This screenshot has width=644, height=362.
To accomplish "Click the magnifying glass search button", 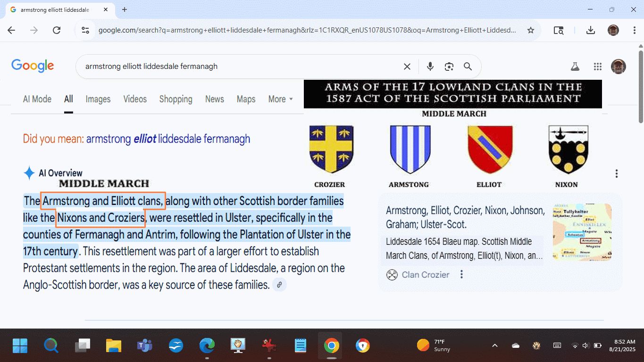I will click(468, 67).
